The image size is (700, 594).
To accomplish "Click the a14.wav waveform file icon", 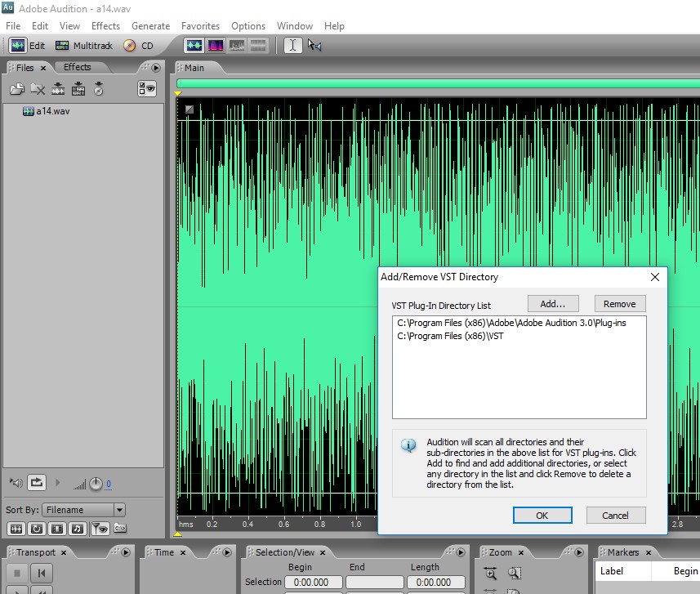I will (28, 111).
